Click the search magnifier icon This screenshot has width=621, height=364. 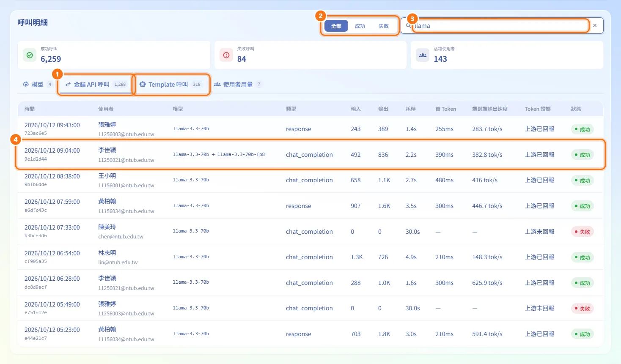[409, 26]
